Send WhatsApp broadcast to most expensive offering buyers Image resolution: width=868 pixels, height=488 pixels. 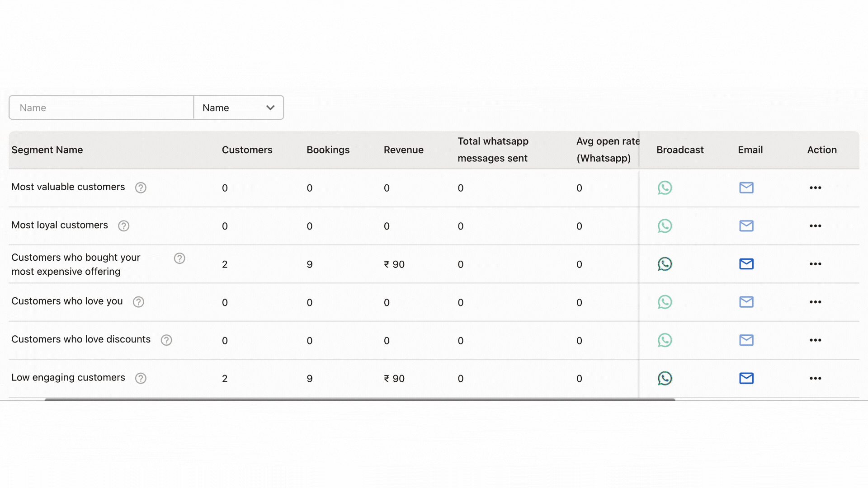pos(665,264)
